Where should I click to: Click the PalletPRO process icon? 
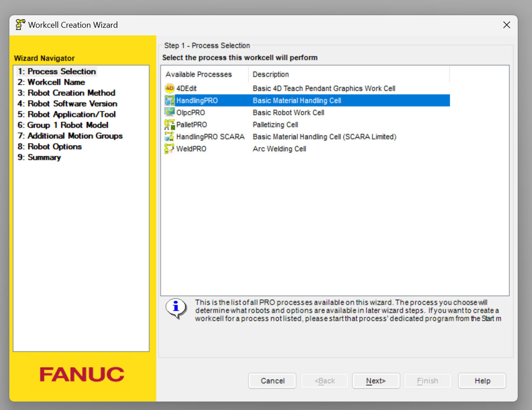[x=169, y=125]
